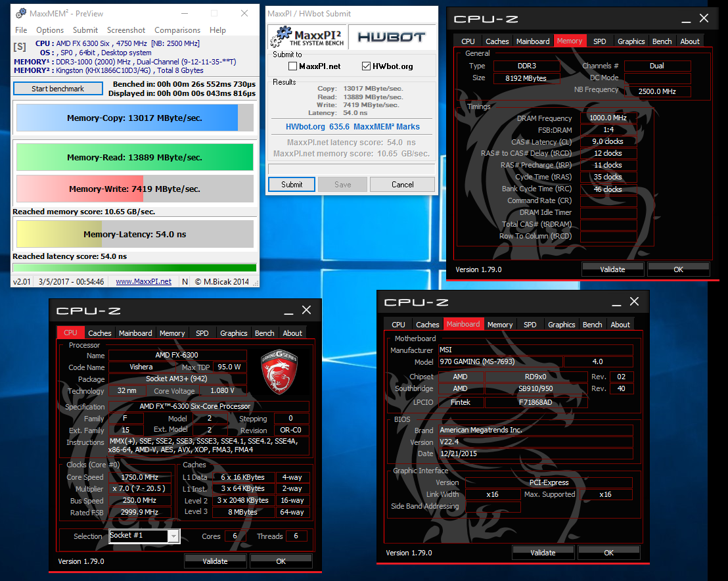728x581 pixels.
Task: Open the Options menu in MaxxMEM
Action: pyautogui.click(x=50, y=30)
